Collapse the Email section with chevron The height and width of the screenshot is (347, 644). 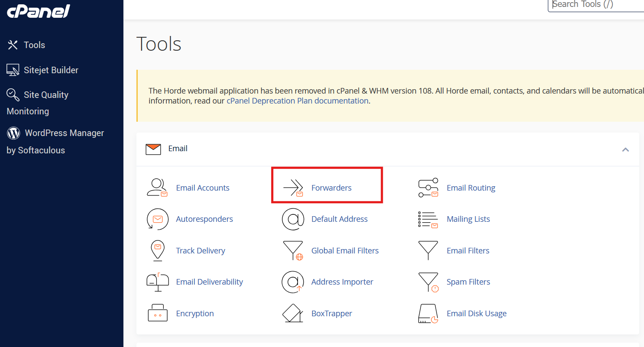(x=625, y=149)
